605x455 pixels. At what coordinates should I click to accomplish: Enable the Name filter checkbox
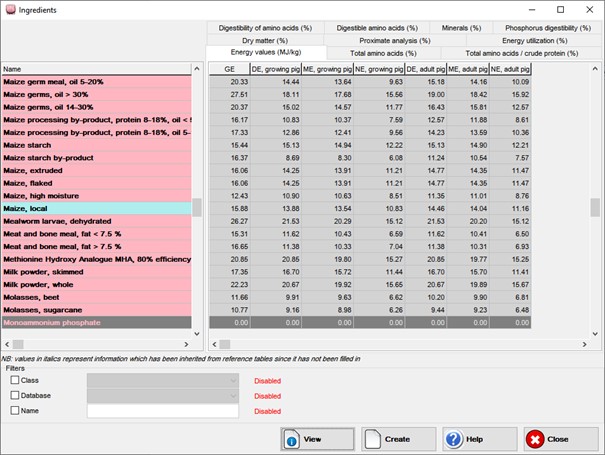[15, 410]
